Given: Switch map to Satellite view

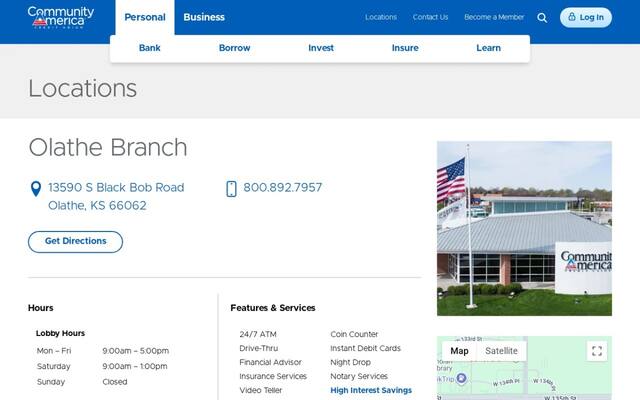Looking at the screenshot, I should (x=501, y=351).
